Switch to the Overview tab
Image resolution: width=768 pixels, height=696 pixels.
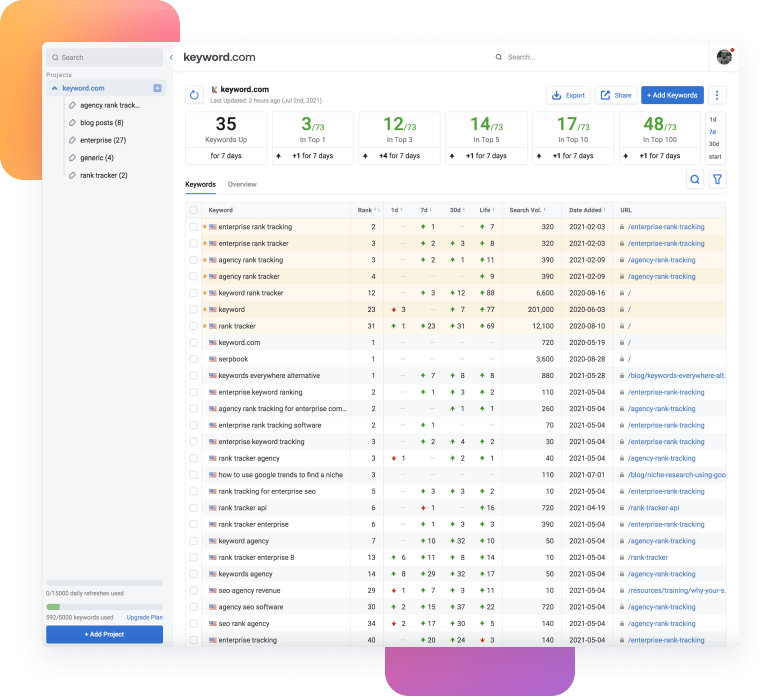point(242,185)
